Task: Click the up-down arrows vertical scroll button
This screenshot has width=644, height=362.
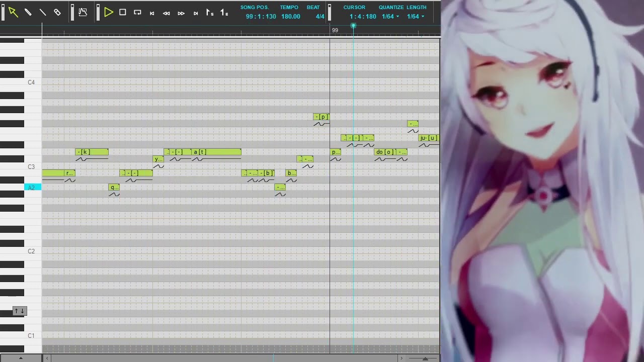Action: click(x=19, y=311)
